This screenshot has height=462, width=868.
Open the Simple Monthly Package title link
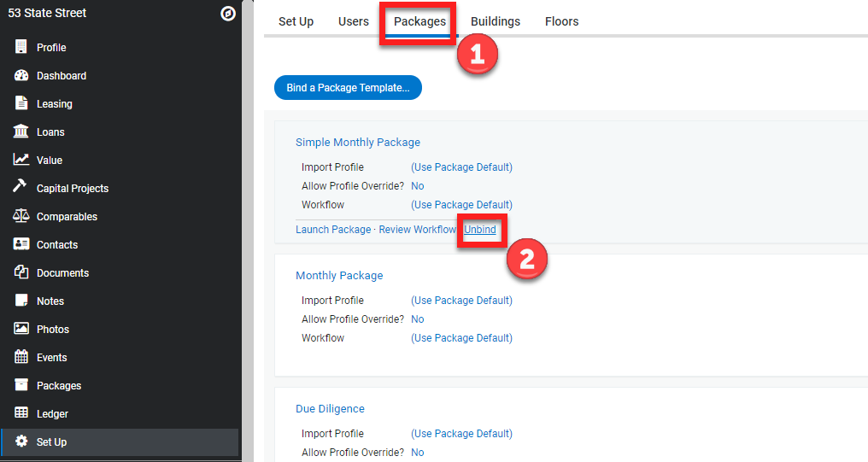[358, 143]
